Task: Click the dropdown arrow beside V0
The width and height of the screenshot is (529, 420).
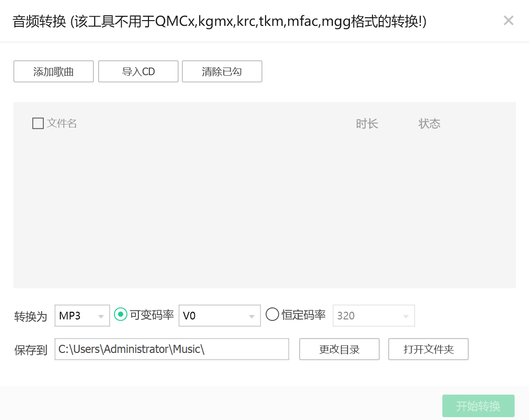Action: click(x=252, y=315)
